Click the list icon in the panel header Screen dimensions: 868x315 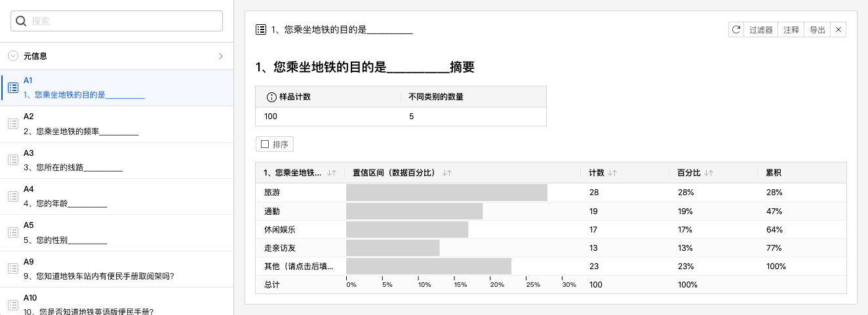(x=261, y=29)
